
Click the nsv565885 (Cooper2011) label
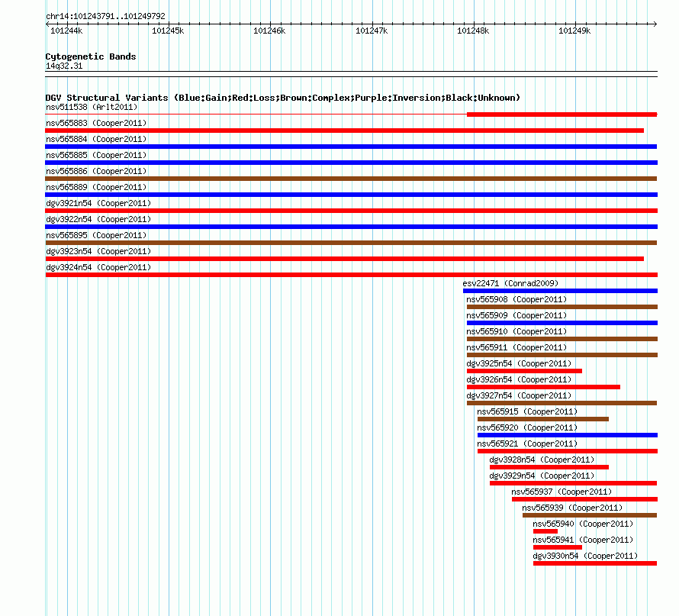(x=96, y=155)
